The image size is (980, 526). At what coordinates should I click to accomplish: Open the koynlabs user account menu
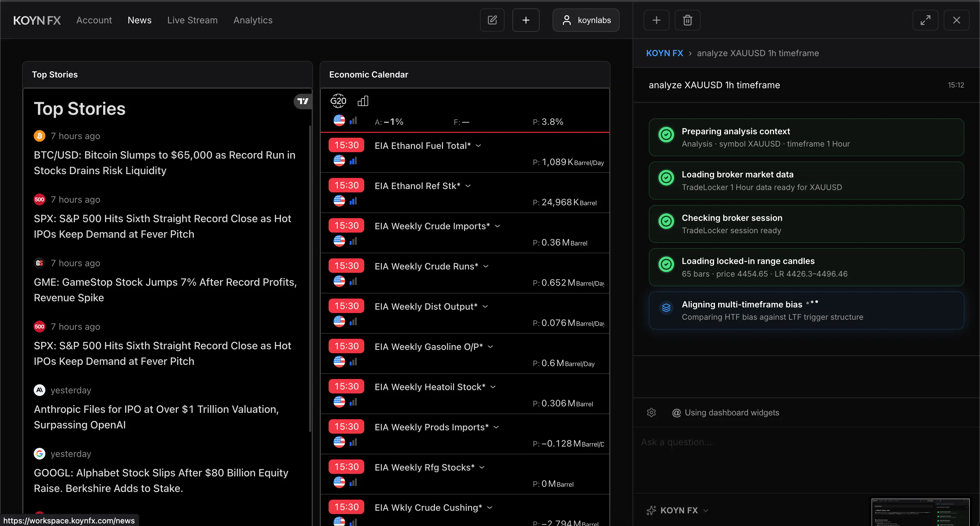click(x=586, y=20)
